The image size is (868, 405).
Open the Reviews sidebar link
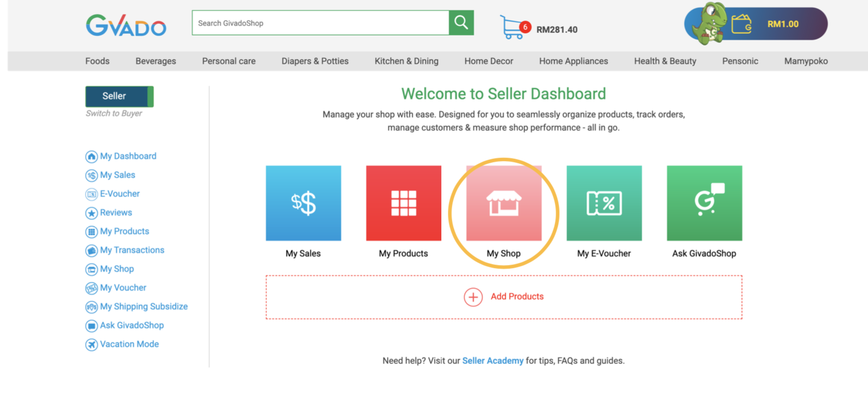coord(116,212)
